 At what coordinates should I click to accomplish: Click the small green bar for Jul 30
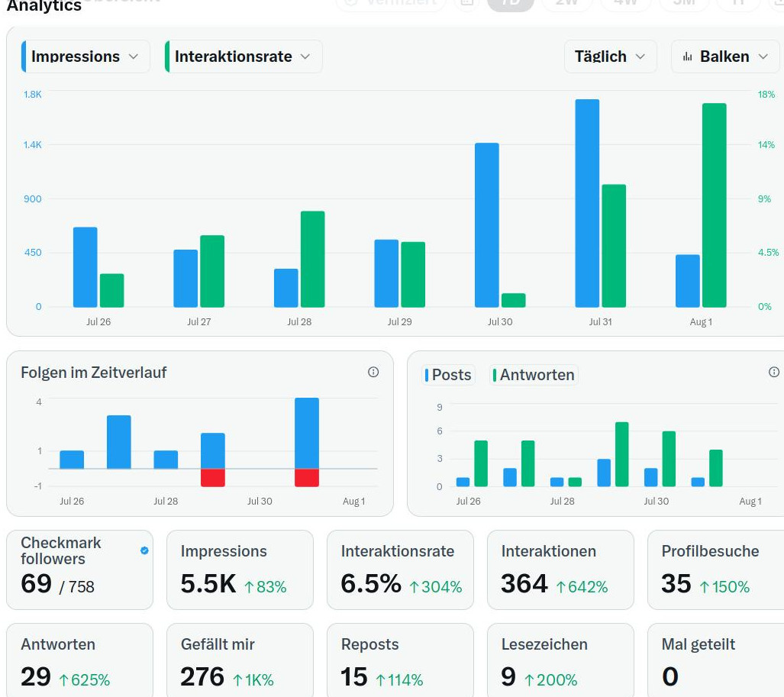coord(514,300)
